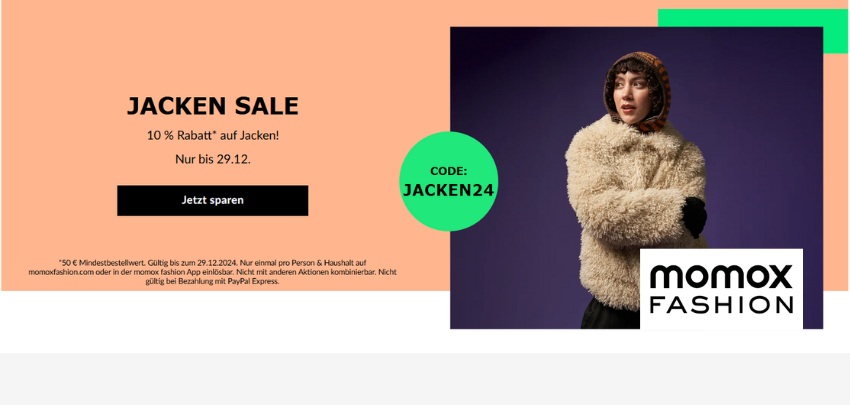Click the green CODE: JACKEN24 circle badge
This screenshot has height=405, width=850.
click(449, 181)
